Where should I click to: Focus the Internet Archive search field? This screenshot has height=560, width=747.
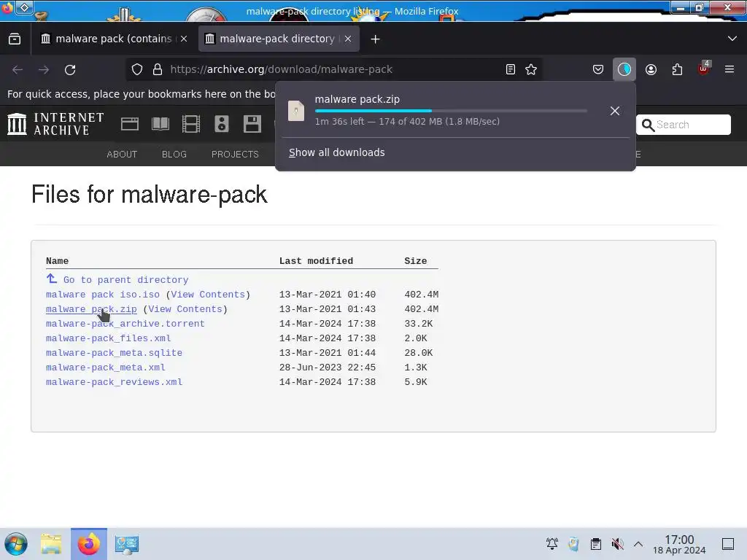point(683,125)
